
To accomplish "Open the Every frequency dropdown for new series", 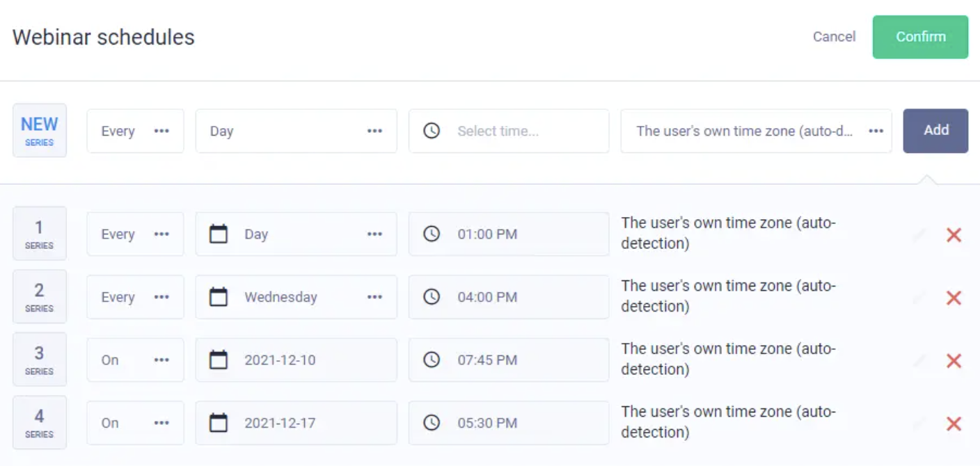I will click(x=135, y=131).
